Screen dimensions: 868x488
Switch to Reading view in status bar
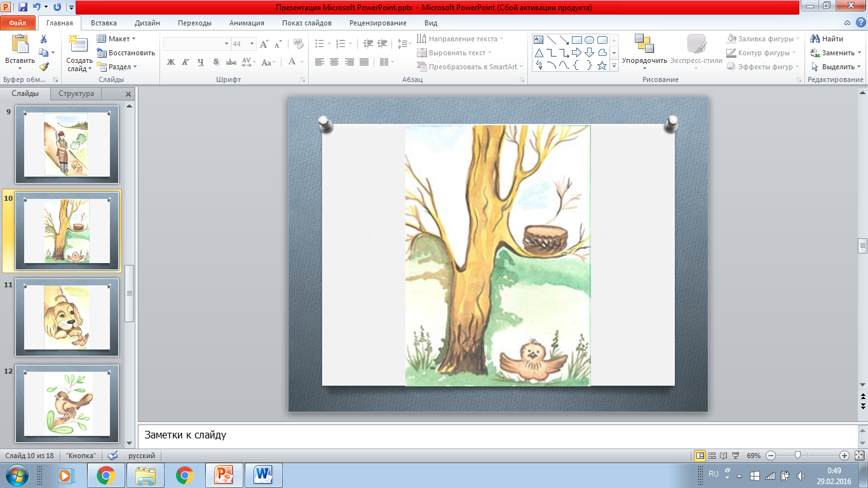(723, 456)
